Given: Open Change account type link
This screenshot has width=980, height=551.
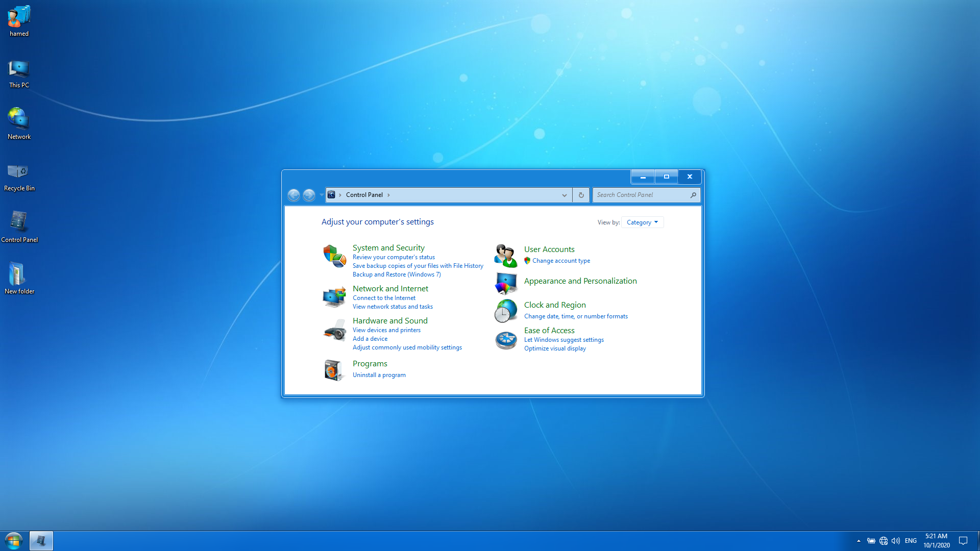Looking at the screenshot, I should 561,261.
